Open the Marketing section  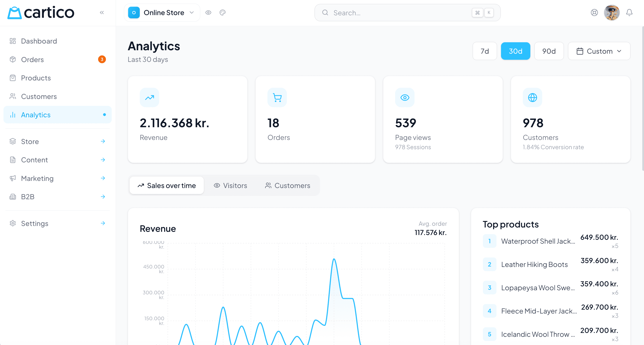point(37,178)
